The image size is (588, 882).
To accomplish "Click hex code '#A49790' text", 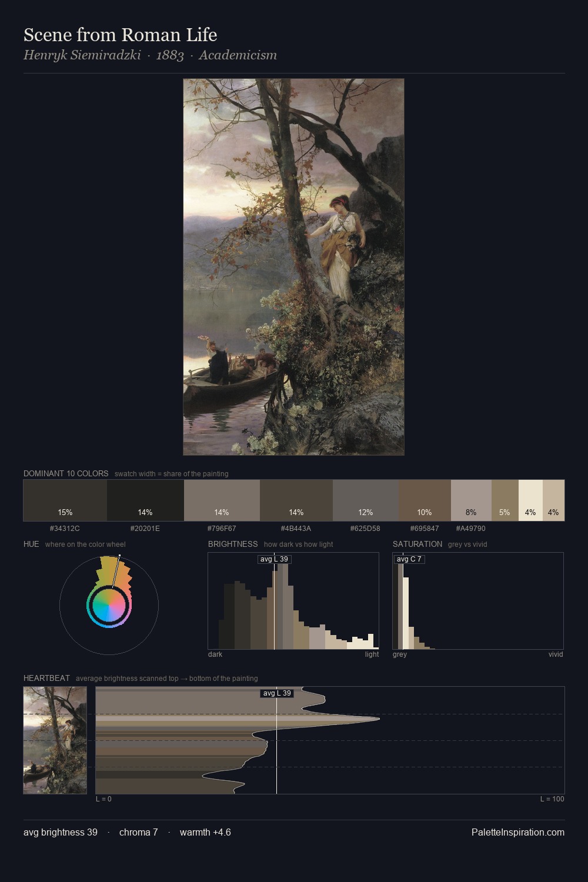I will pos(471,529).
